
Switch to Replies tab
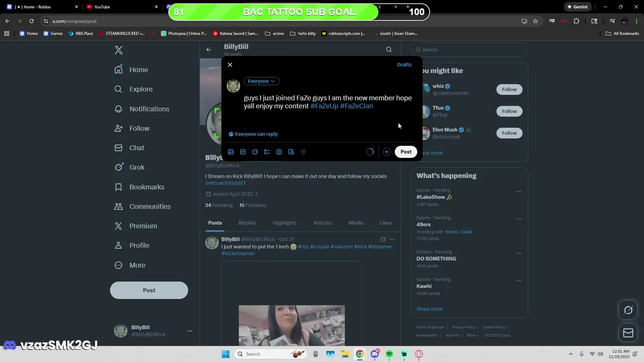247,223
